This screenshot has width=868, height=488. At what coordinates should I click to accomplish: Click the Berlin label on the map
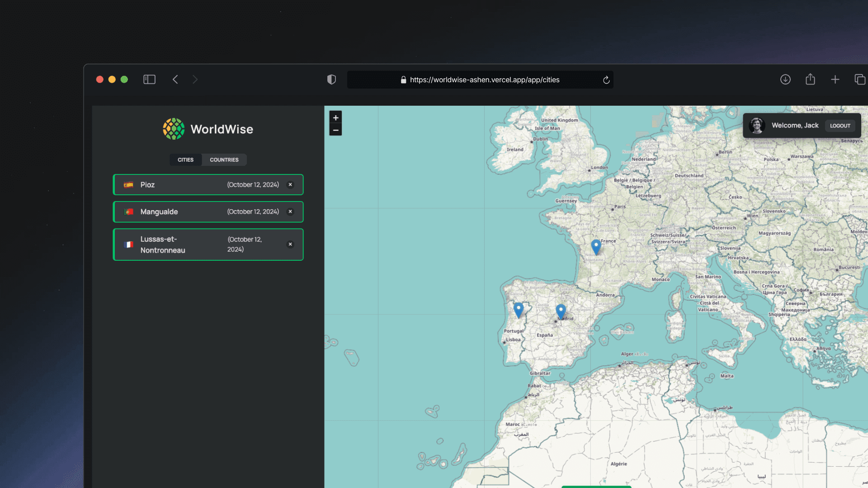(x=725, y=152)
